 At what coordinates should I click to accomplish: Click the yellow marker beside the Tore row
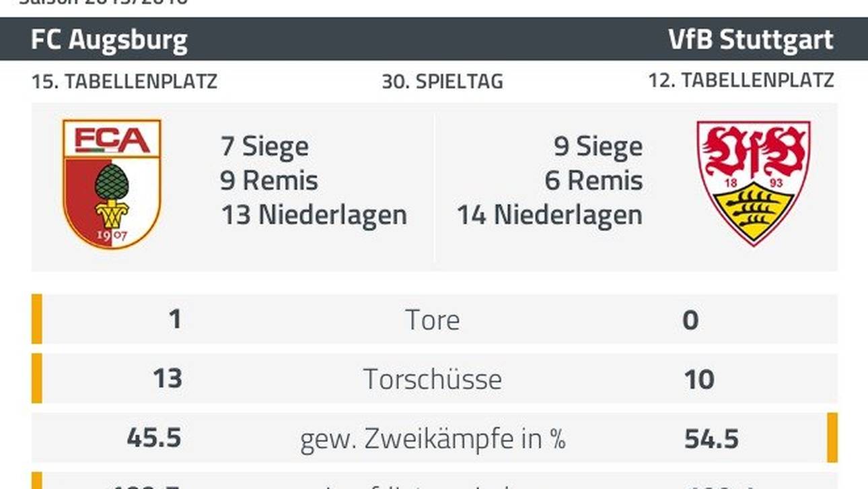click(x=37, y=319)
